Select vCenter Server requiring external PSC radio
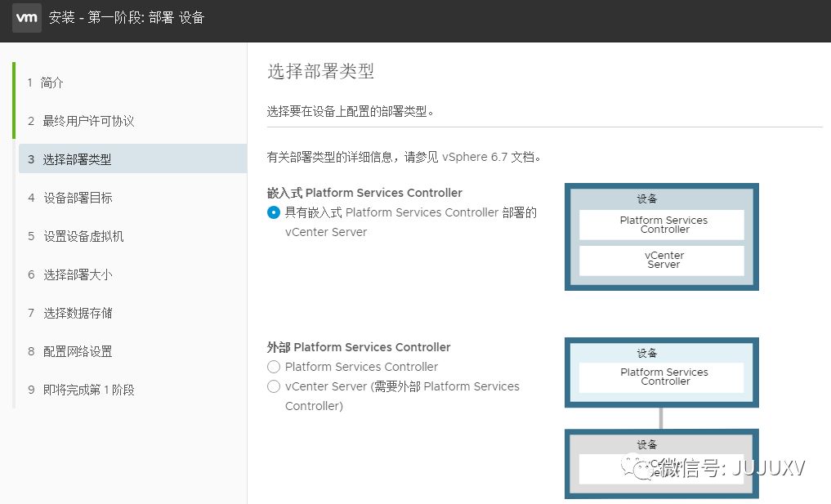 (x=274, y=386)
